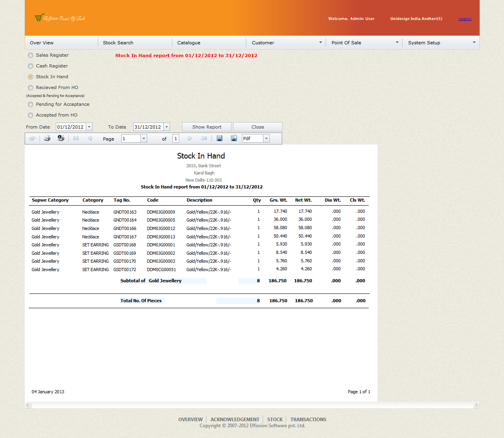Open Point Of Sale menu label
Screen dimensions: 504x438
(x=346, y=43)
